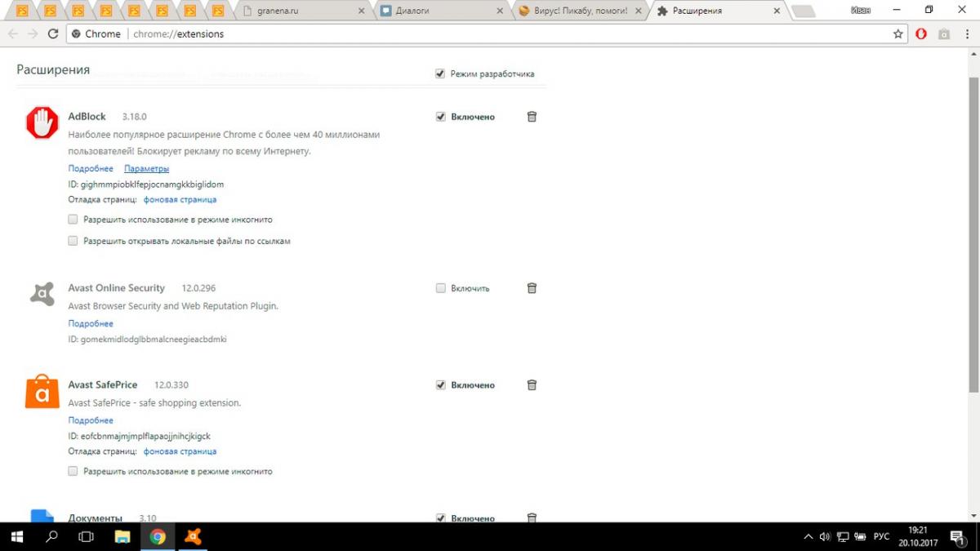Click the power/battery tray icon

[860, 537]
